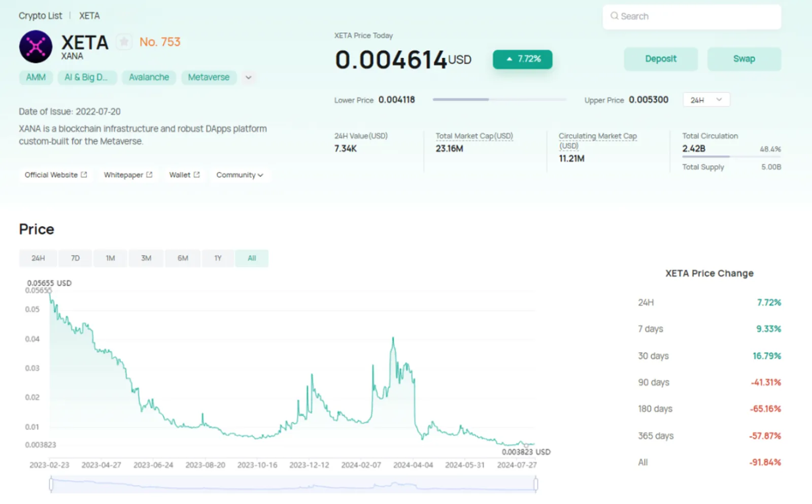The height and width of the screenshot is (504, 812).
Task: Select the 24H chart timeframe tab
Action: pos(38,258)
